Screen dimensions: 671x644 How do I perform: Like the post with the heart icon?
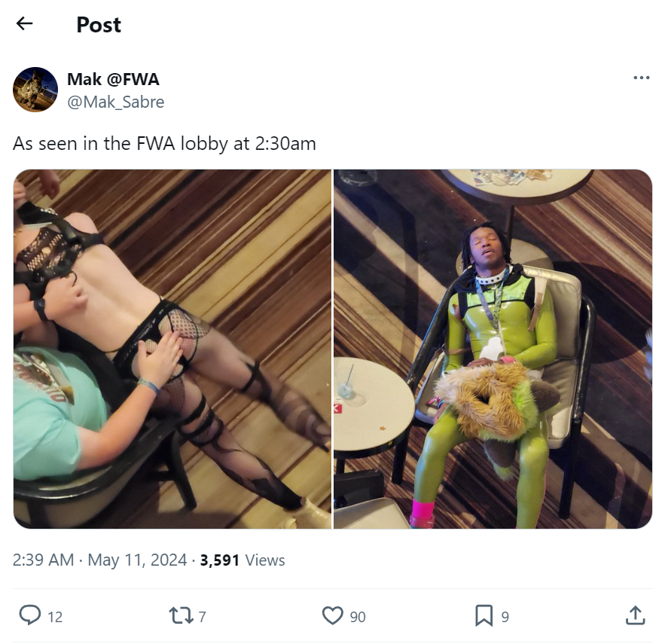click(333, 616)
